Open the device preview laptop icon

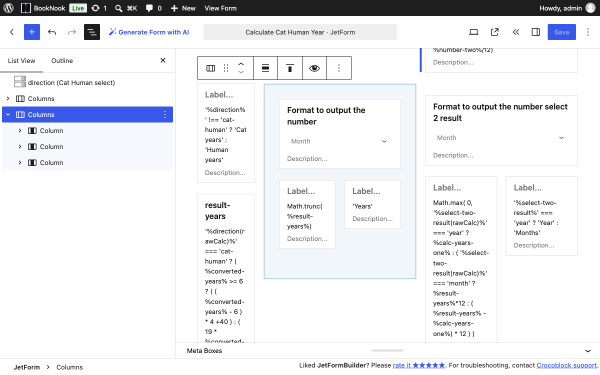474,32
